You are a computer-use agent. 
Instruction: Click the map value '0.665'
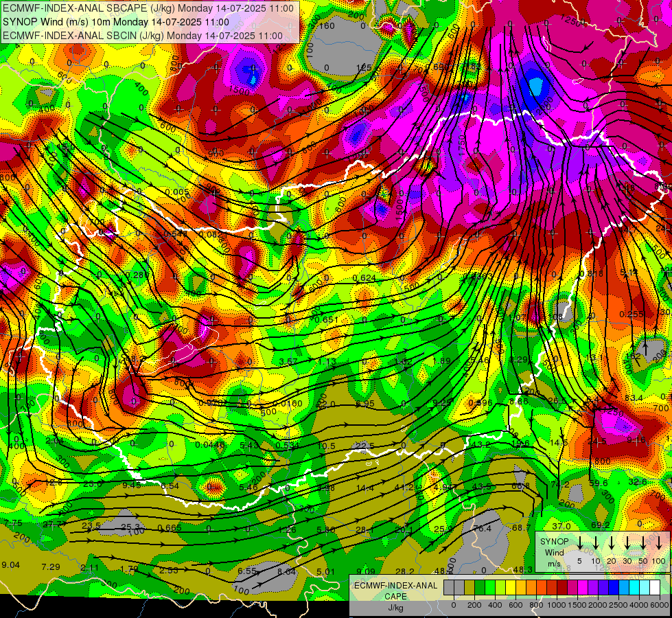(170, 528)
